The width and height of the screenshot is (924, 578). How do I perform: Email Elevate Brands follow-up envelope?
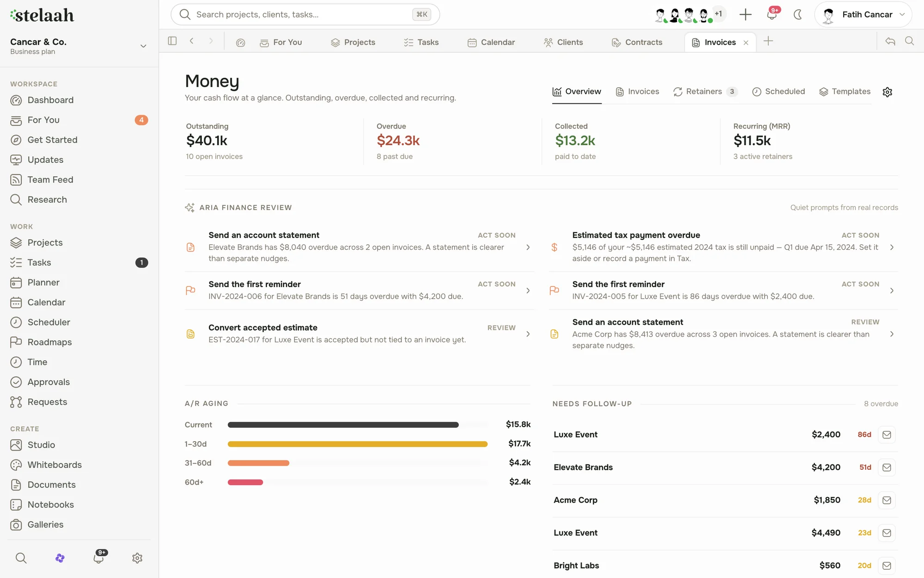tap(887, 467)
